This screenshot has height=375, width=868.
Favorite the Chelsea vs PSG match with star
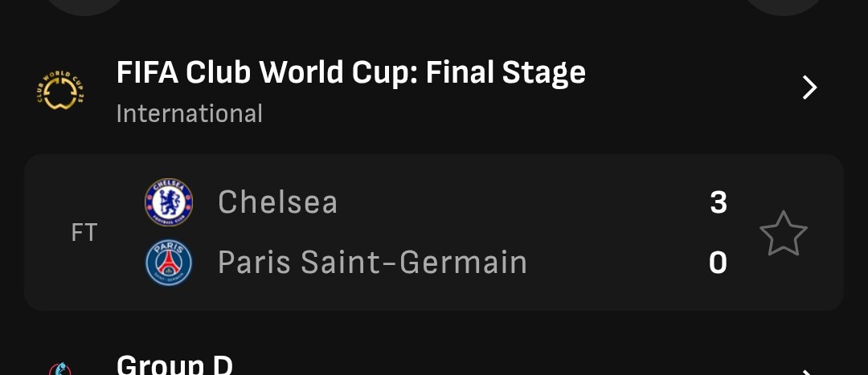[784, 233]
